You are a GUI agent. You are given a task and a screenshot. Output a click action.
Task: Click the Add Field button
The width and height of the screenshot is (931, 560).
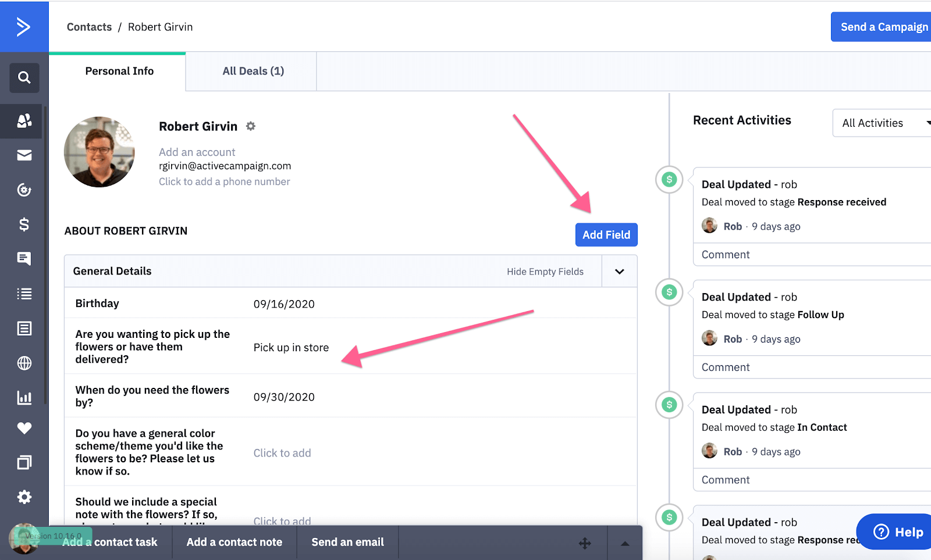pos(606,235)
